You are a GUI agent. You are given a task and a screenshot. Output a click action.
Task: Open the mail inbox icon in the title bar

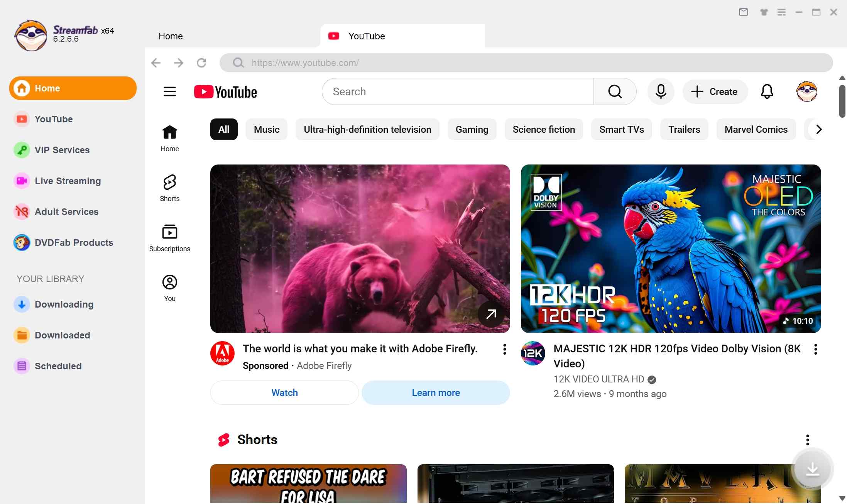point(744,12)
